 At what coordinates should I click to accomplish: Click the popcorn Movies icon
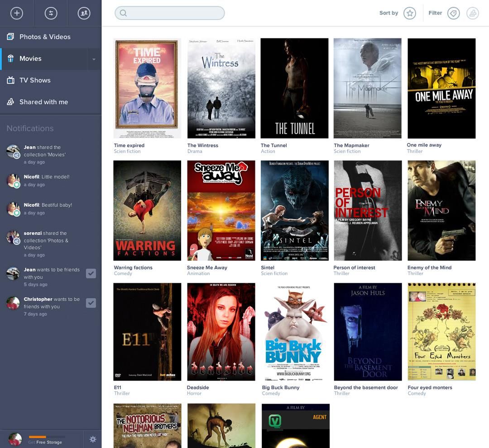point(10,59)
